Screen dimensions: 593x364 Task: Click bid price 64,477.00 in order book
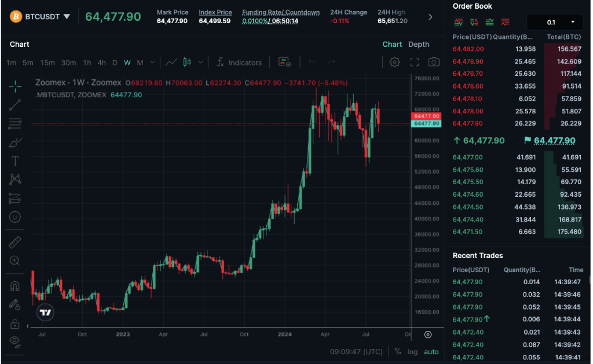467,157
